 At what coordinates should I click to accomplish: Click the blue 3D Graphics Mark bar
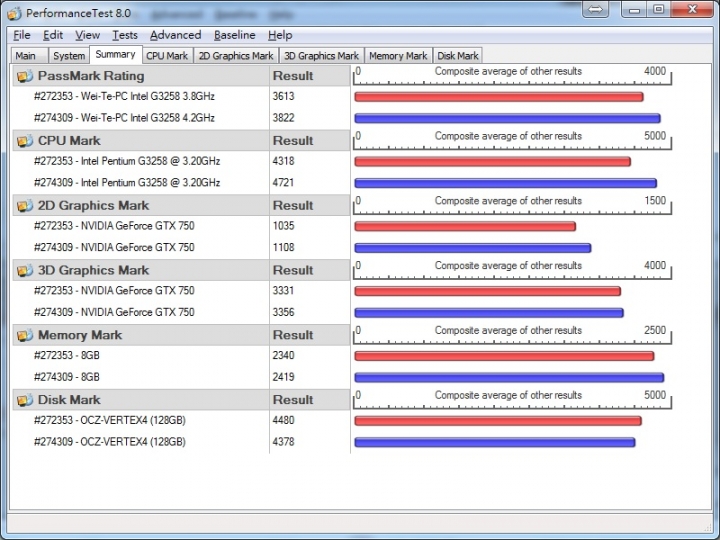(x=489, y=313)
